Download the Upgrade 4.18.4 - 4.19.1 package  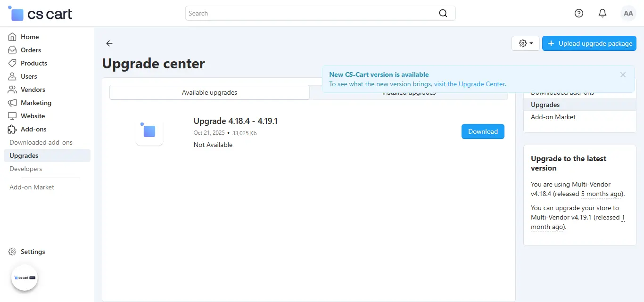(x=483, y=131)
